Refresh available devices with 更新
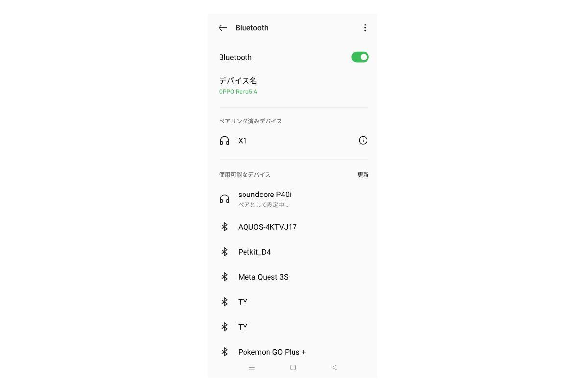The width and height of the screenshot is (588, 392). coord(363,175)
